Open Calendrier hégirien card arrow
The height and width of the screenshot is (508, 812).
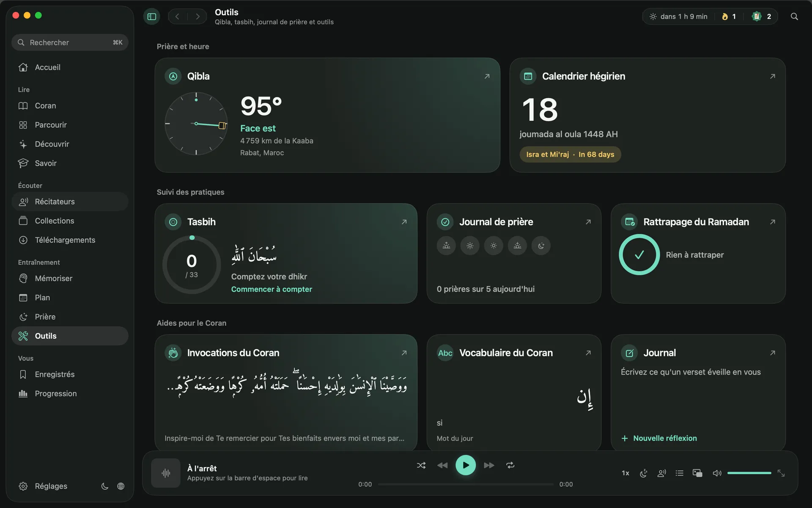click(x=772, y=76)
